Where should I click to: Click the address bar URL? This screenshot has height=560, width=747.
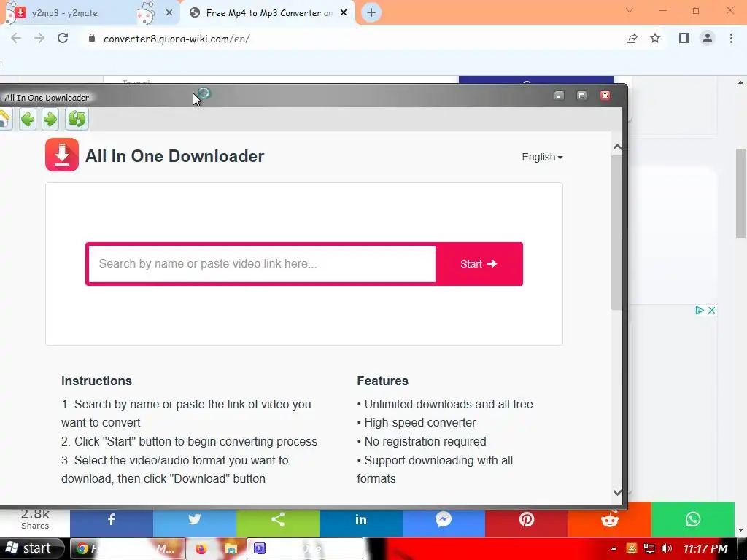pos(177,39)
